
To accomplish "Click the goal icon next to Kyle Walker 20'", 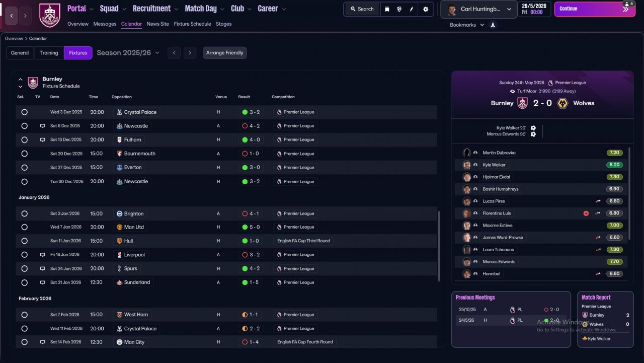I will (533, 128).
